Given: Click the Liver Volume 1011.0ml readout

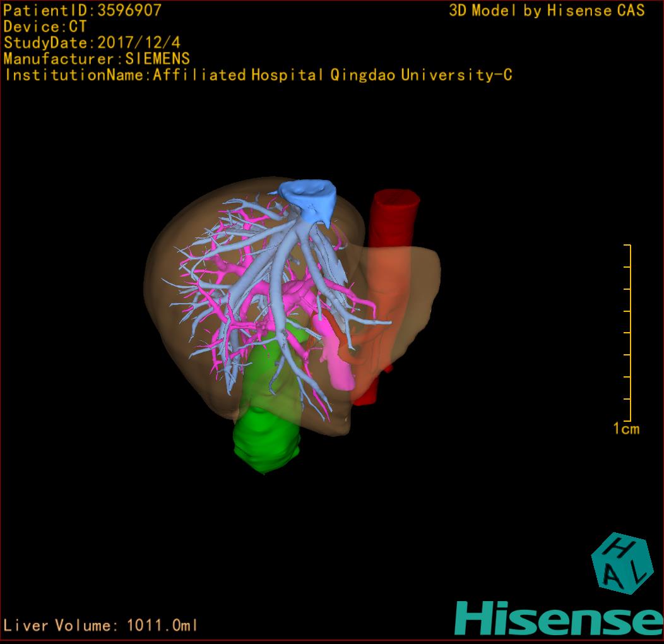Looking at the screenshot, I should [101, 626].
